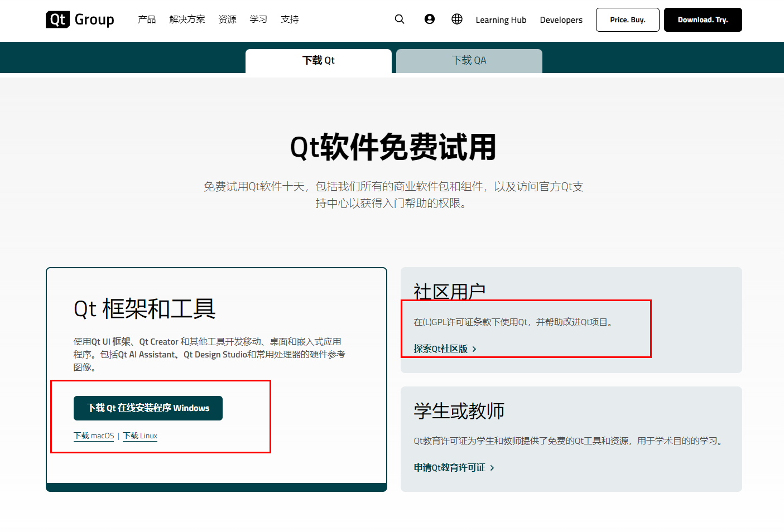Image resolution: width=784 pixels, height=532 pixels.
Task: Open the 资源 menu
Action: click(227, 20)
